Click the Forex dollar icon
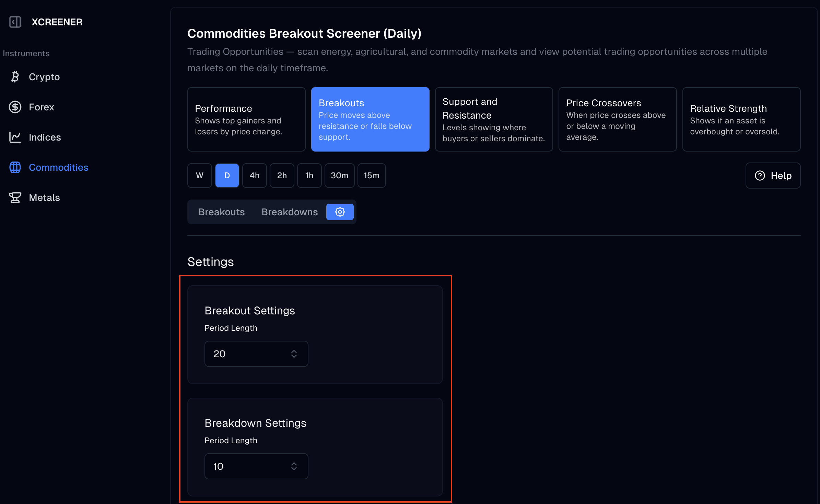820x504 pixels. pos(15,107)
